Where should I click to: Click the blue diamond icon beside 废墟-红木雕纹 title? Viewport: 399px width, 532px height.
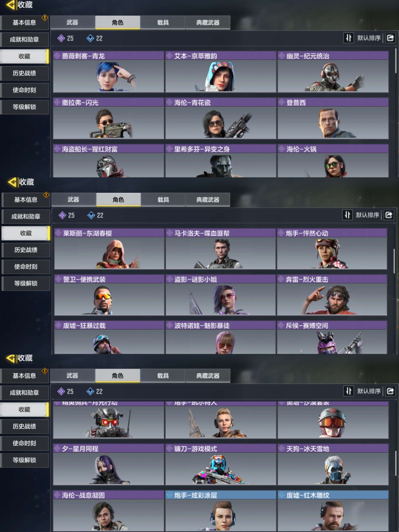282,495
